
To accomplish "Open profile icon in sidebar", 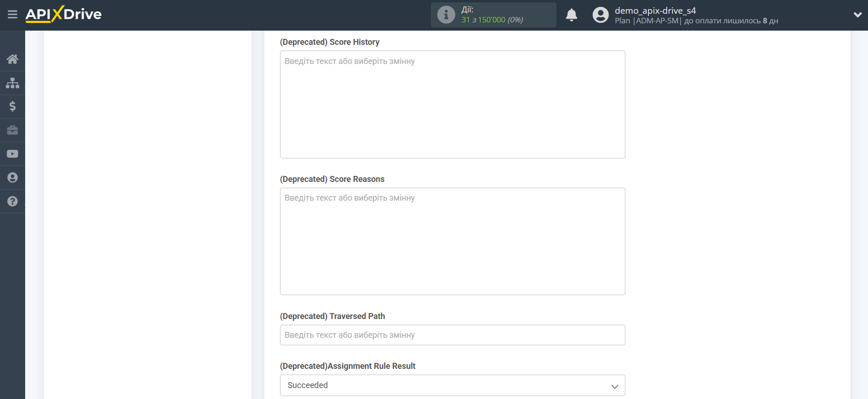I will tap(12, 178).
